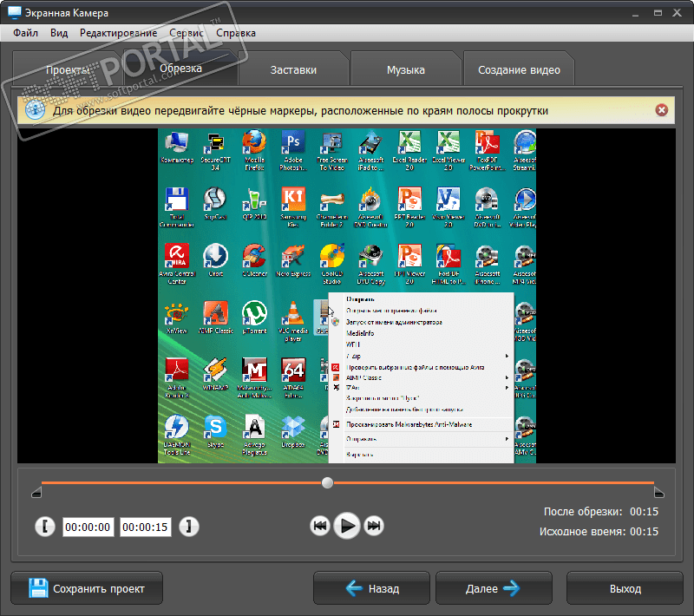Open the Вид menu
The width and height of the screenshot is (694, 616).
tap(59, 33)
